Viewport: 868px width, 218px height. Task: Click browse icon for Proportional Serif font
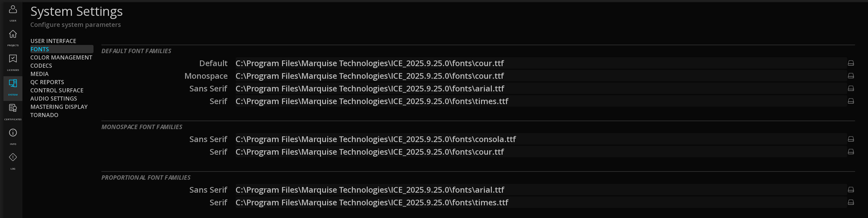tap(851, 202)
